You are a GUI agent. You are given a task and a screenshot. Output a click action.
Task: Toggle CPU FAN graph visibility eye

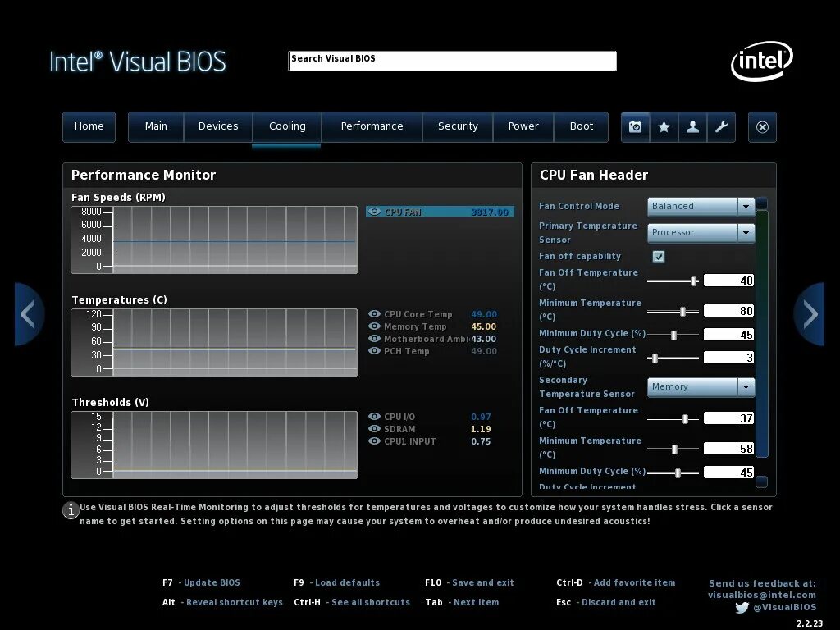374,212
